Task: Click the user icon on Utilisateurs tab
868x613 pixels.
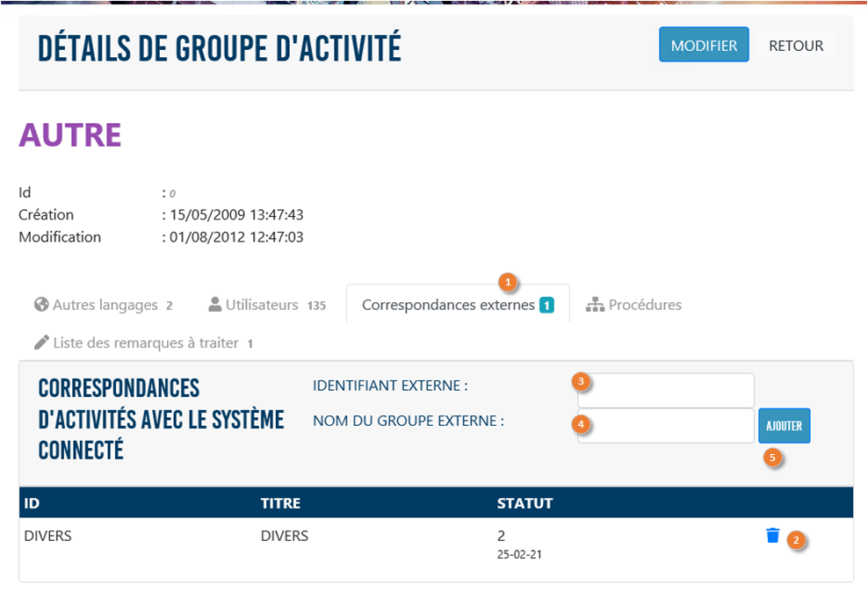Action: [214, 306]
